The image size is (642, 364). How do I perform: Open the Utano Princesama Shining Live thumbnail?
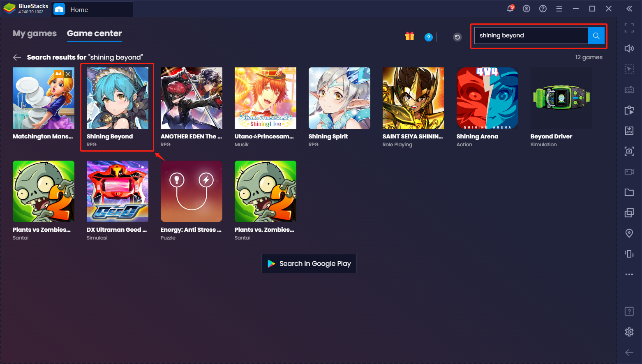click(x=266, y=98)
